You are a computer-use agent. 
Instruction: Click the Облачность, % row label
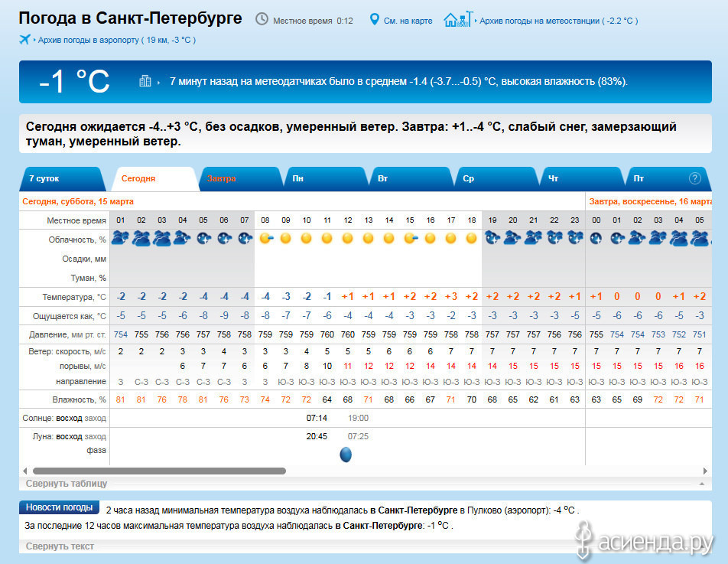tap(77, 240)
